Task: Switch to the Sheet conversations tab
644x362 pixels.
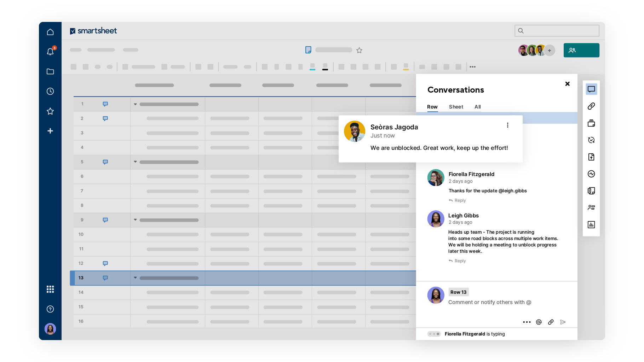Action: [x=456, y=107]
